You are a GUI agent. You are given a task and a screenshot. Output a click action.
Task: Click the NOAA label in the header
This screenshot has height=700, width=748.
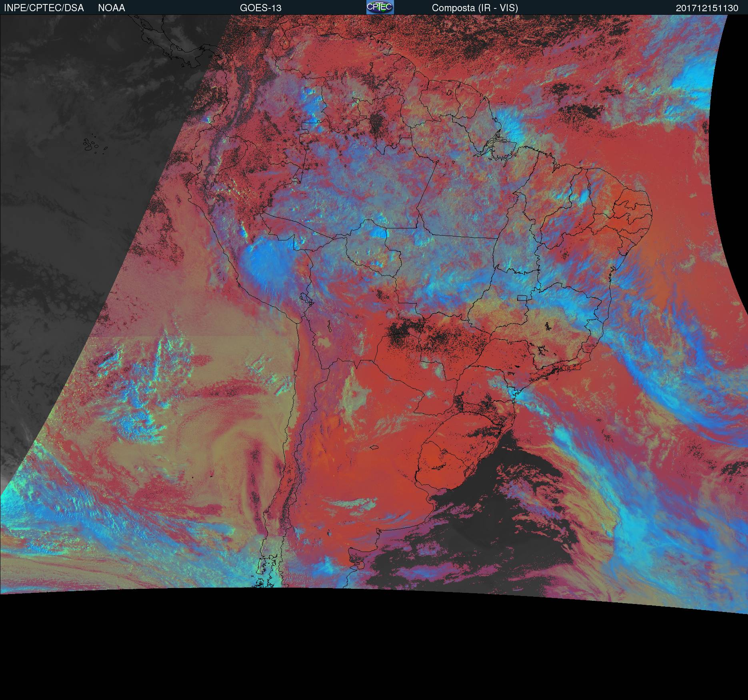pyautogui.click(x=112, y=8)
